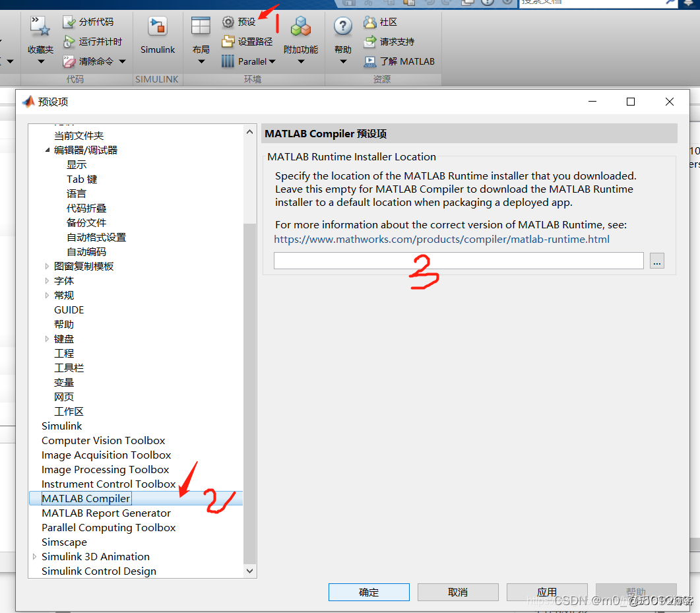Screen dimensions: 700x613
Task: Open the Parallel dropdown menu
Action: 272,61
